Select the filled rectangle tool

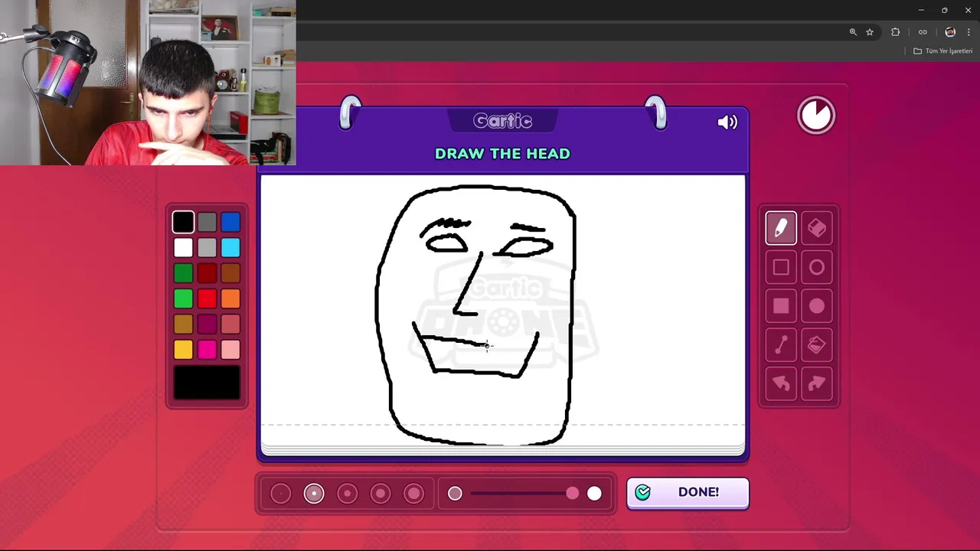781,306
